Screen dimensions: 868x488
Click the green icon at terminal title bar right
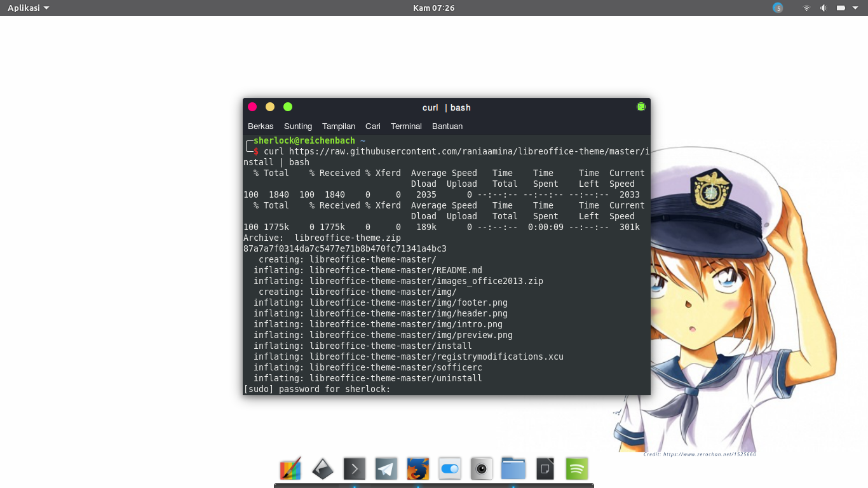click(x=641, y=107)
